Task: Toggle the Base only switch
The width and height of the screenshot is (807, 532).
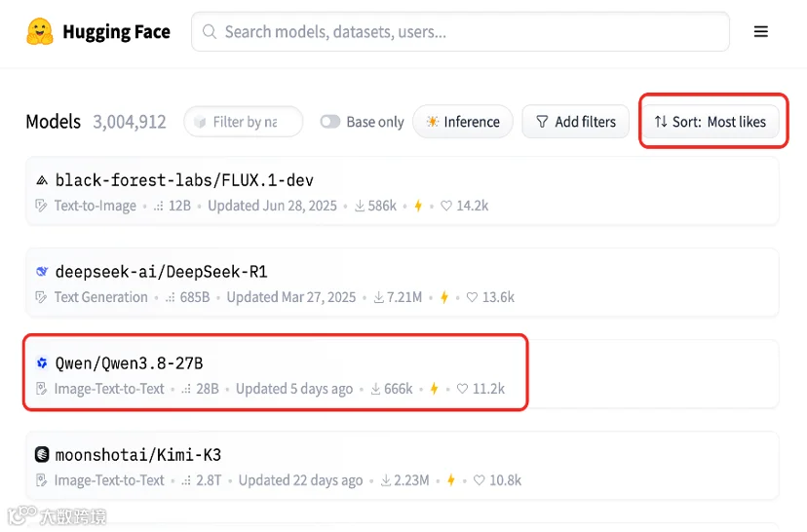Action: click(329, 122)
